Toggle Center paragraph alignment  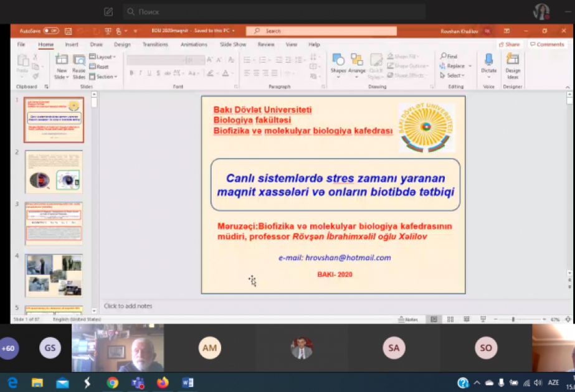(256, 73)
